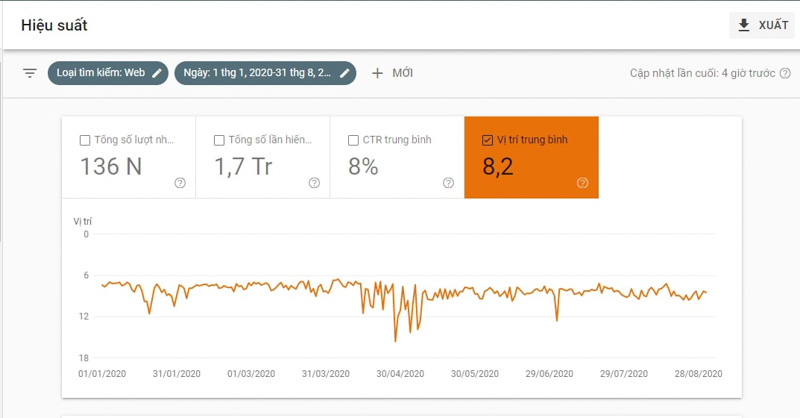Viewport: 800px width, 418px height.
Task: Click the chart's deepest dip near 30/04/2020
Action: point(395,340)
